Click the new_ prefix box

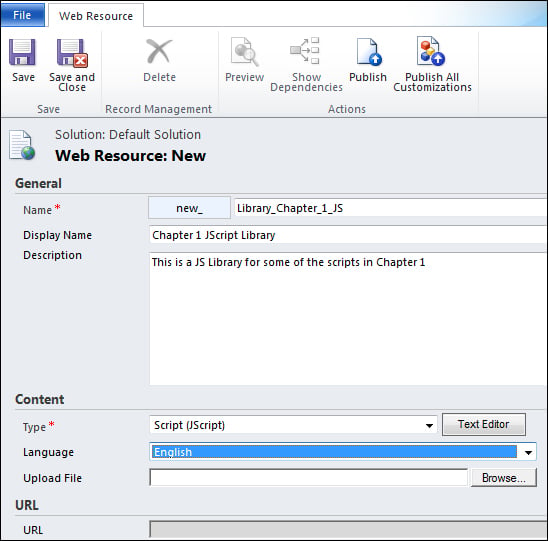(x=189, y=208)
